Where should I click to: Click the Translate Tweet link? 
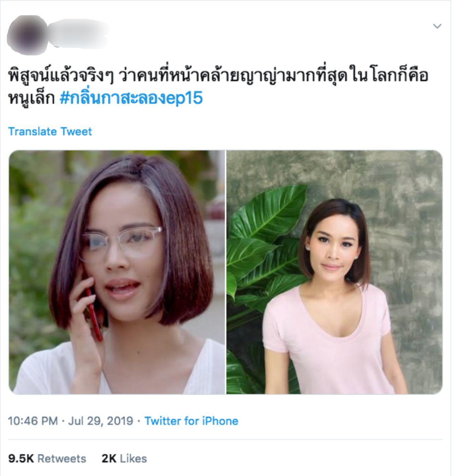point(50,131)
